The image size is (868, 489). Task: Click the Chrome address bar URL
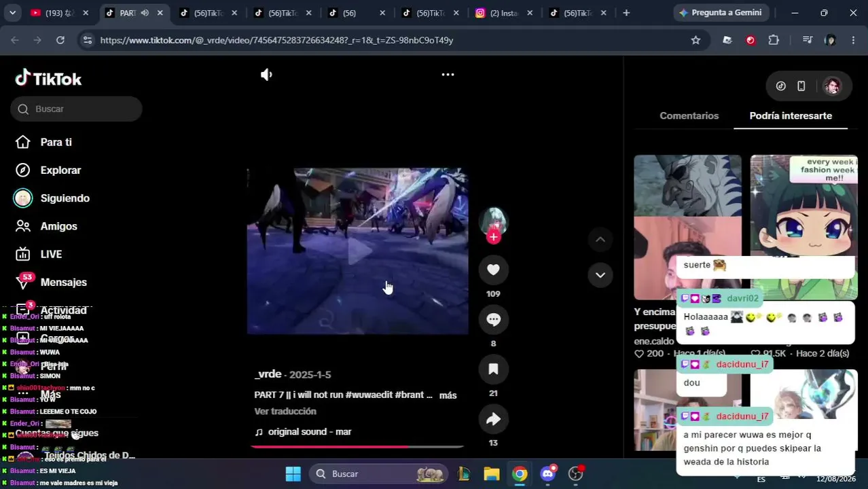tap(276, 40)
